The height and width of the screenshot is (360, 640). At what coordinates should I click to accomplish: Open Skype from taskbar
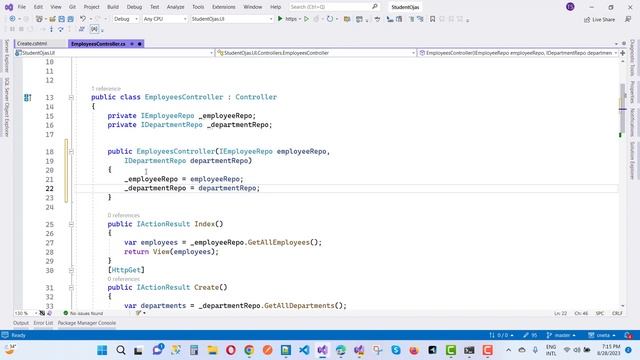[396, 350]
